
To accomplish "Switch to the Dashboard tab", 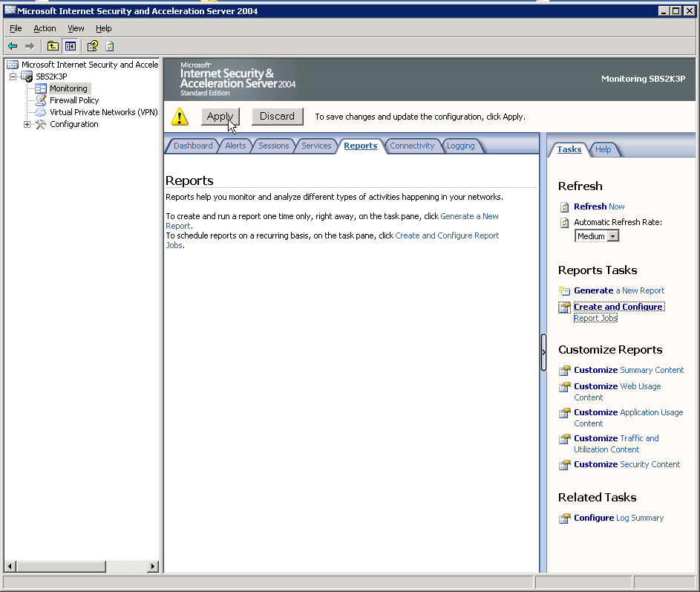I will coord(193,146).
